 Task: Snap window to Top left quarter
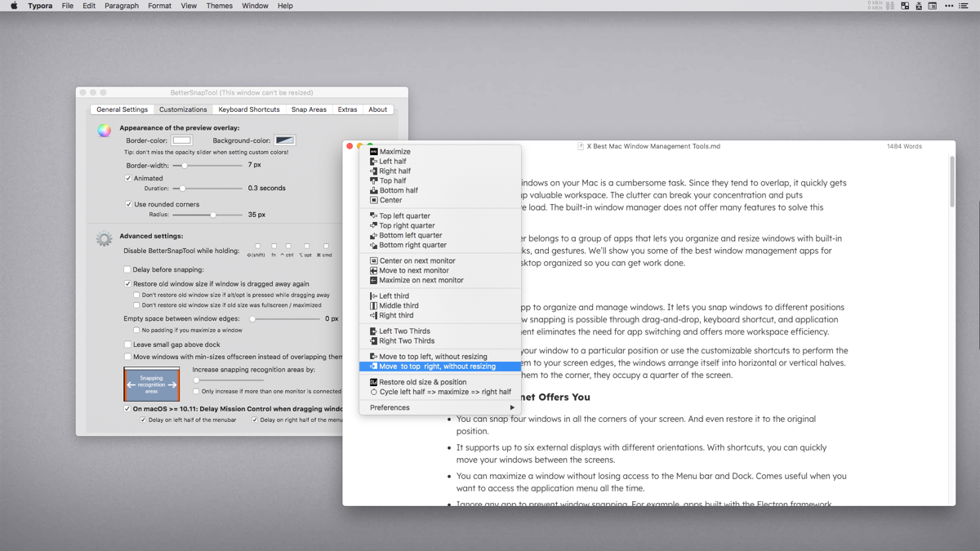tap(439, 216)
